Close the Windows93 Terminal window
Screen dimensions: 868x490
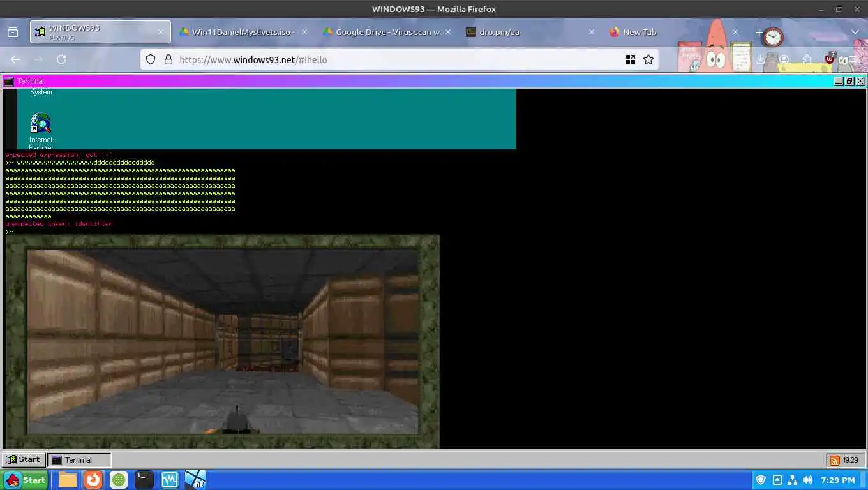(860, 81)
